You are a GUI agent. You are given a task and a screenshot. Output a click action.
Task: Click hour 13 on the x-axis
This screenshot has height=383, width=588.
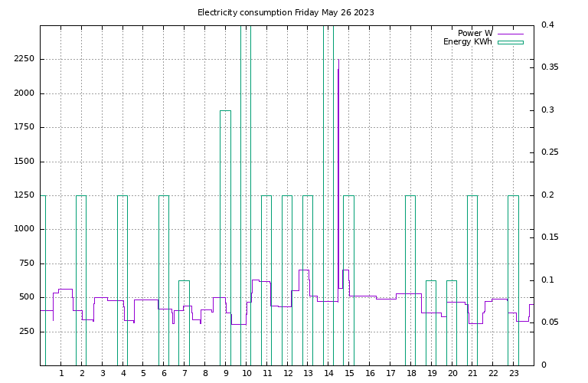click(309, 374)
